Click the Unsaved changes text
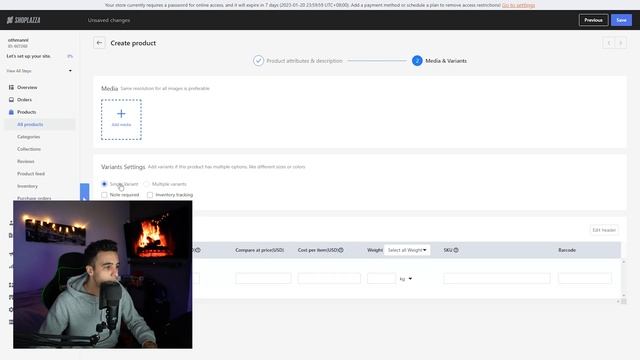 pos(109,20)
